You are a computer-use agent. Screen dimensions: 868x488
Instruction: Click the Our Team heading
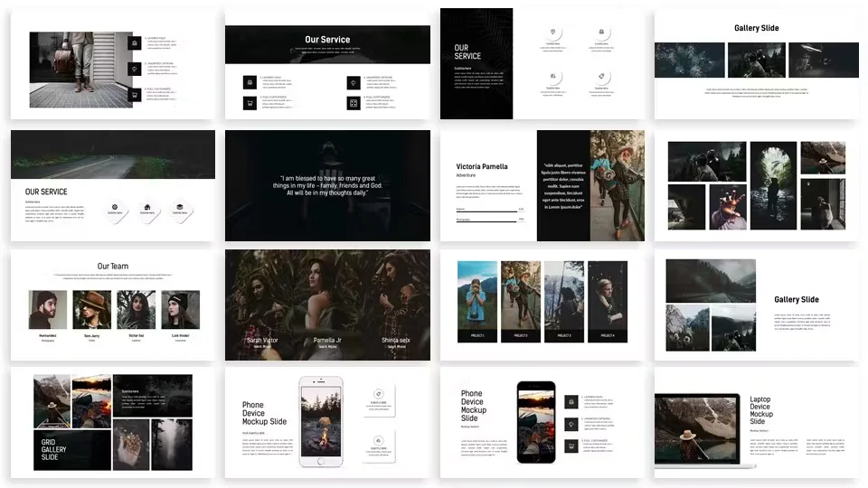point(113,266)
